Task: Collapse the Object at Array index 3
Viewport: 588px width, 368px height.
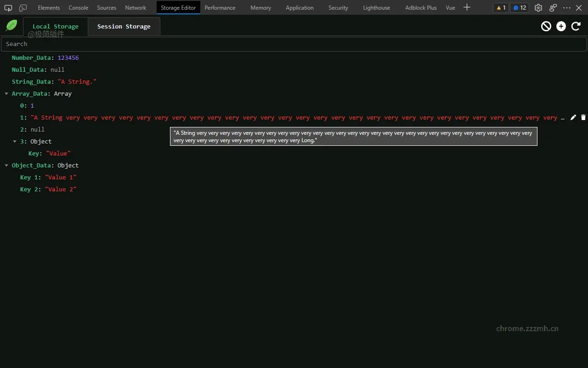Action: [14, 141]
